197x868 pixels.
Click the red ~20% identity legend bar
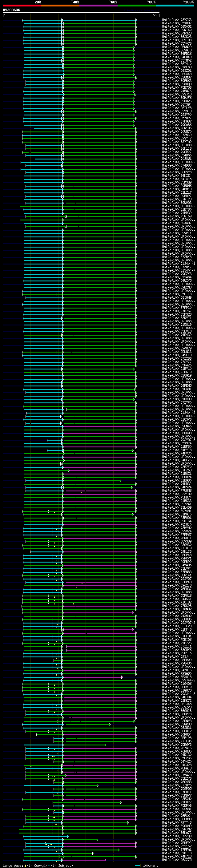(22, 6)
